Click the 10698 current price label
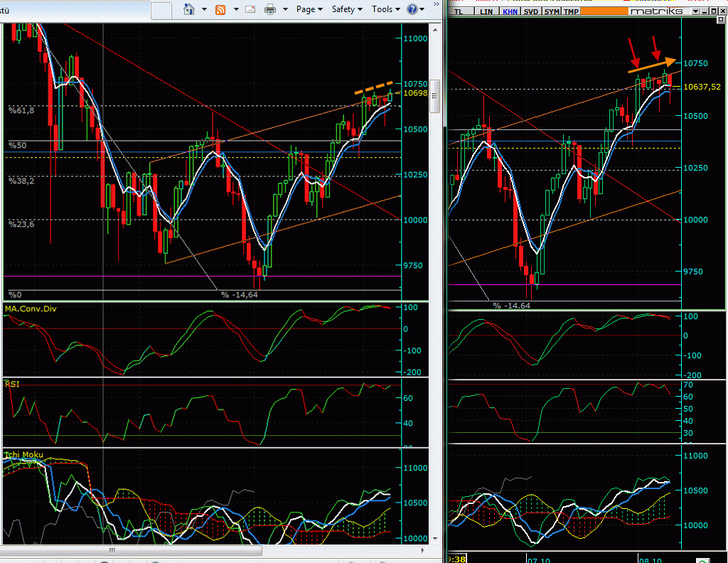The image size is (728, 563). pos(415,93)
